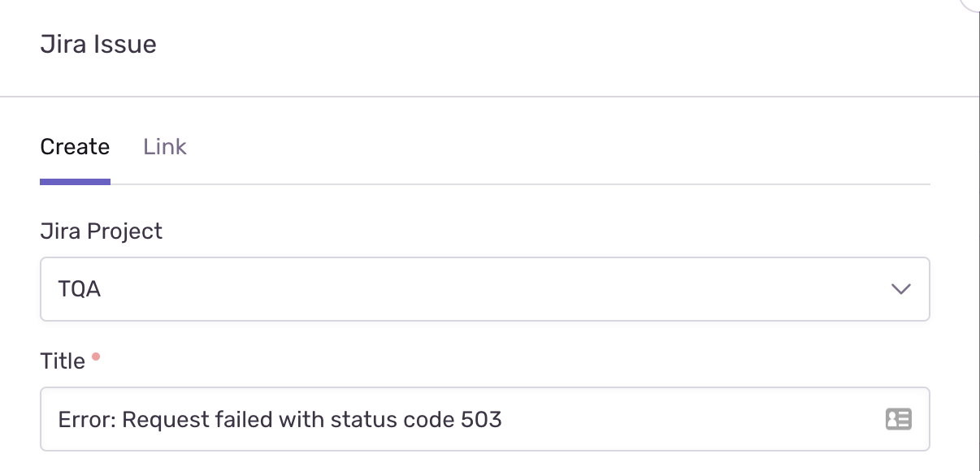Click the Jira Project field label
The height and width of the screenshot is (471, 980).
pyautogui.click(x=101, y=231)
